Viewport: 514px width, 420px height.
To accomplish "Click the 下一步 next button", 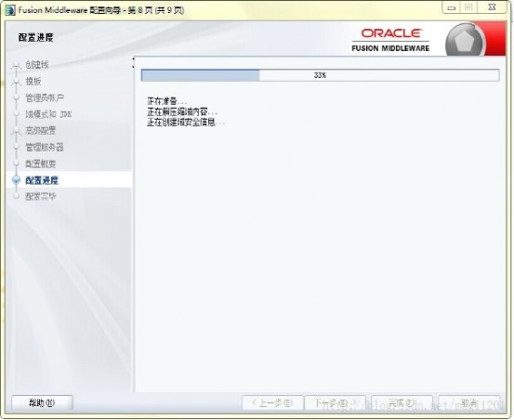I will [335, 402].
